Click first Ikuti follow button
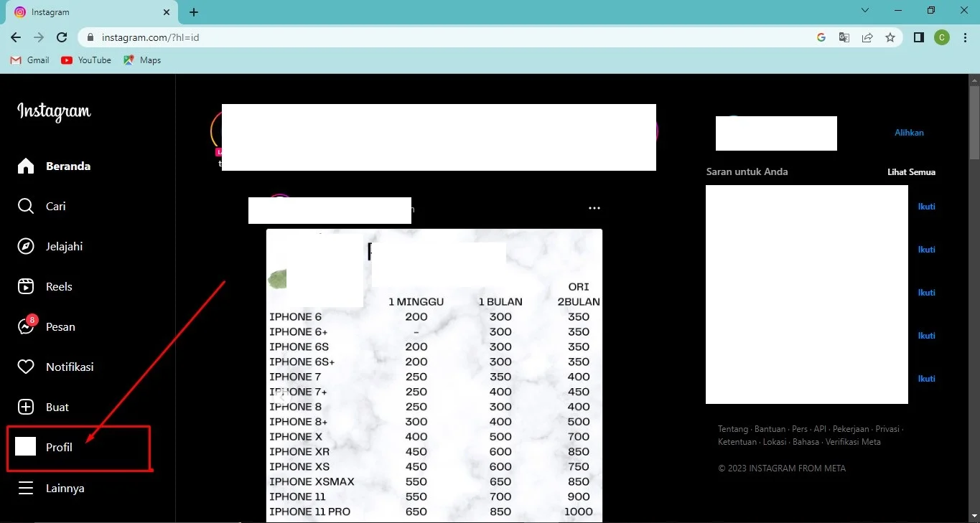The height and width of the screenshot is (523, 980). [x=927, y=207]
